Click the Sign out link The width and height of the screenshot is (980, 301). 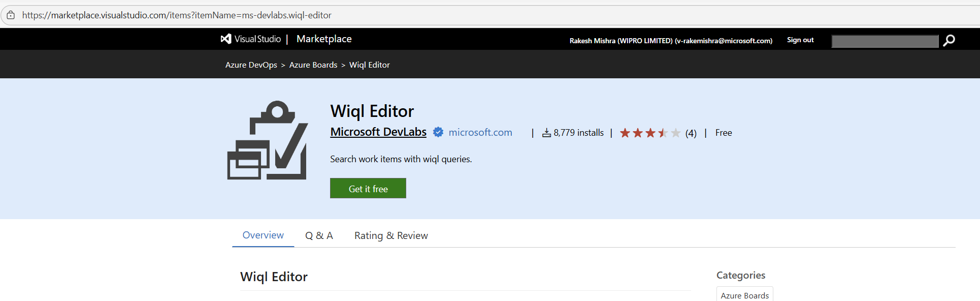click(800, 40)
